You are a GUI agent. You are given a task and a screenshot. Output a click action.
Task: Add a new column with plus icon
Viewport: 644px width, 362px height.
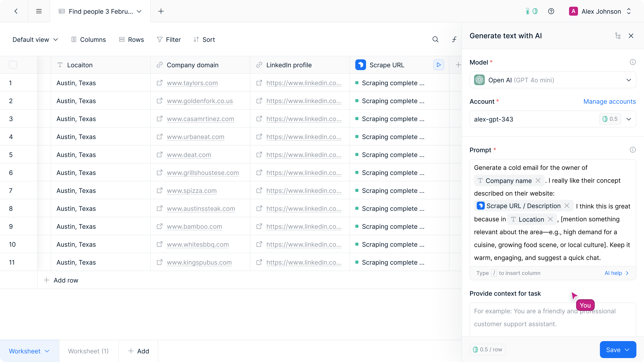tap(458, 65)
